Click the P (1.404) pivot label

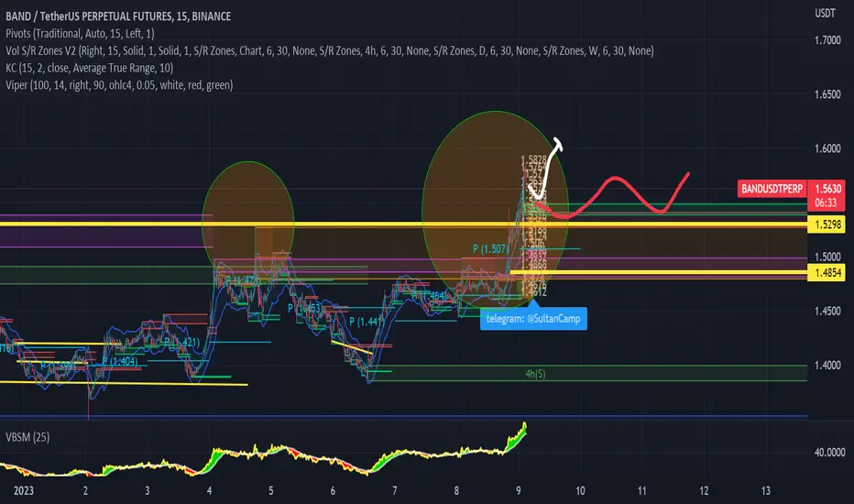pos(120,361)
